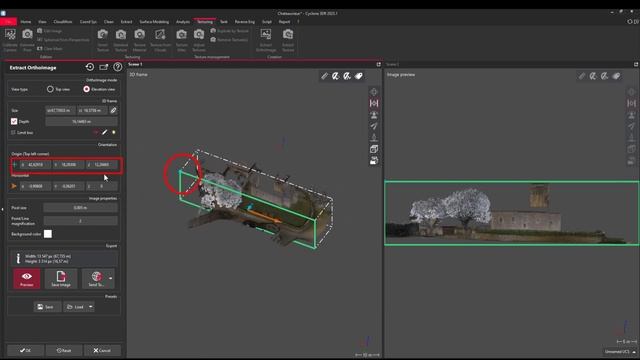This screenshot has width=640, height=360.
Task: Click the pencil tool in 2D frame toolbar
Action: coord(324,76)
